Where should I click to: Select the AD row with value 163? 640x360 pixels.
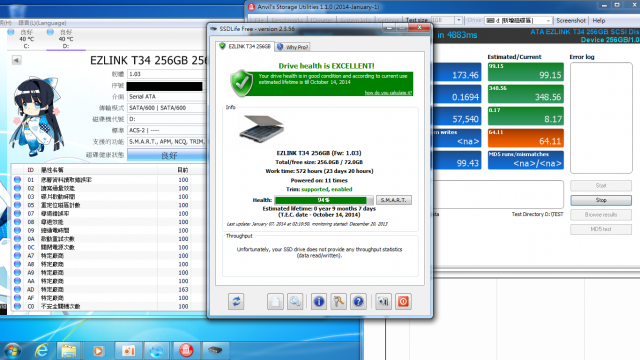coord(109,289)
